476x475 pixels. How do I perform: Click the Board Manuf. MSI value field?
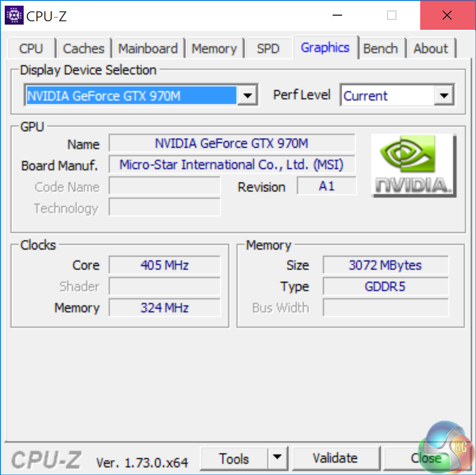pyautogui.click(x=232, y=165)
